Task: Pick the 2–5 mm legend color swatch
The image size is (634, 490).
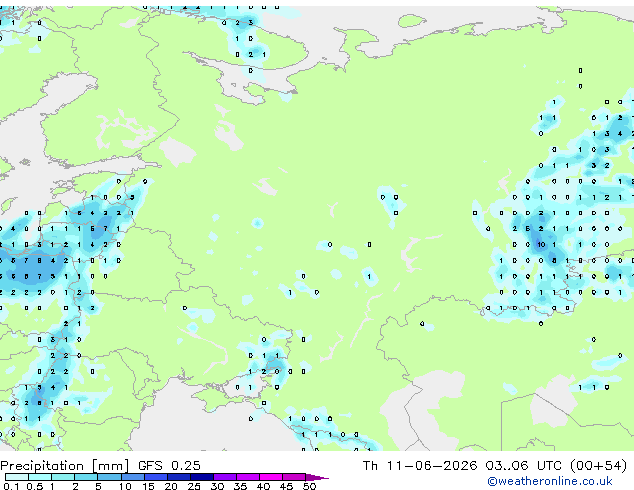Action: pos(86,477)
